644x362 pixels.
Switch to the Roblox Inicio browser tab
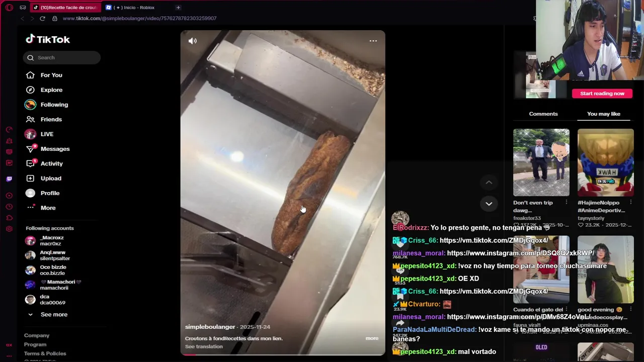[134, 8]
